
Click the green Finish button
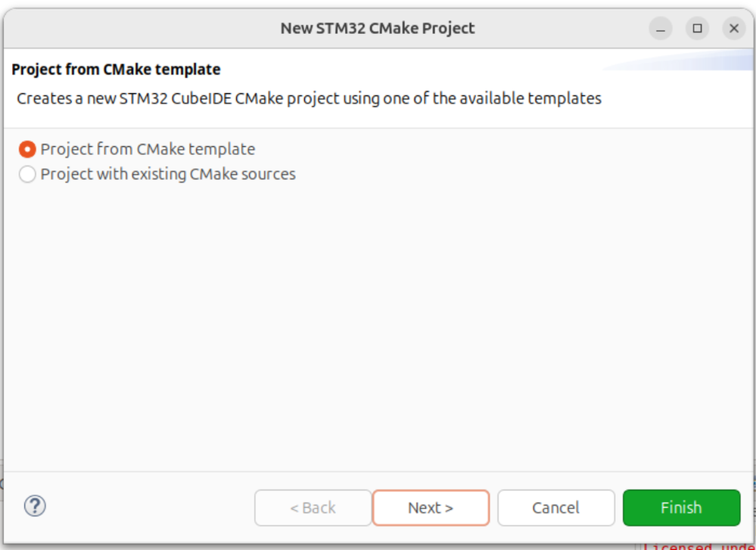pos(681,508)
